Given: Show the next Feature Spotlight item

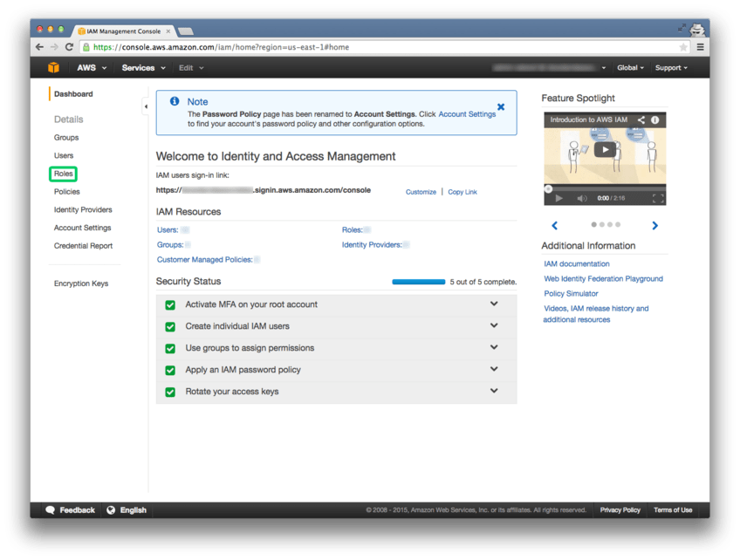Looking at the screenshot, I should coord(654,226).
